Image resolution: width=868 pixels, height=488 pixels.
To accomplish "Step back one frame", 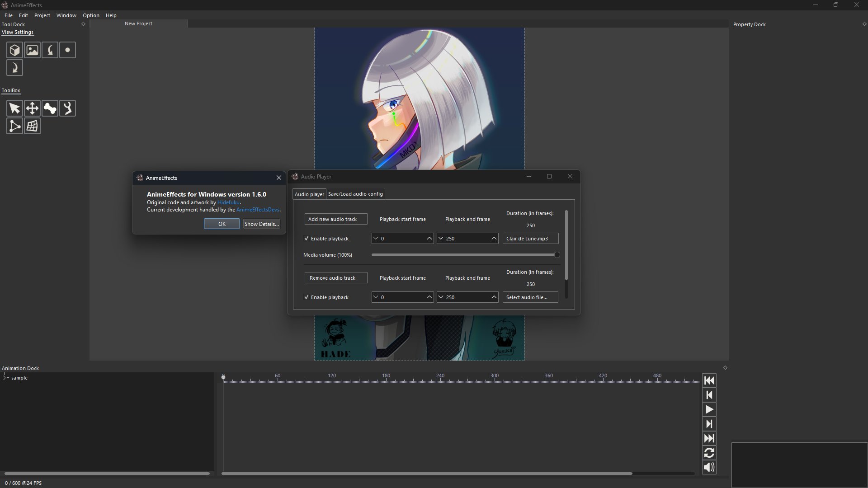I will click(x=709, y=395).
